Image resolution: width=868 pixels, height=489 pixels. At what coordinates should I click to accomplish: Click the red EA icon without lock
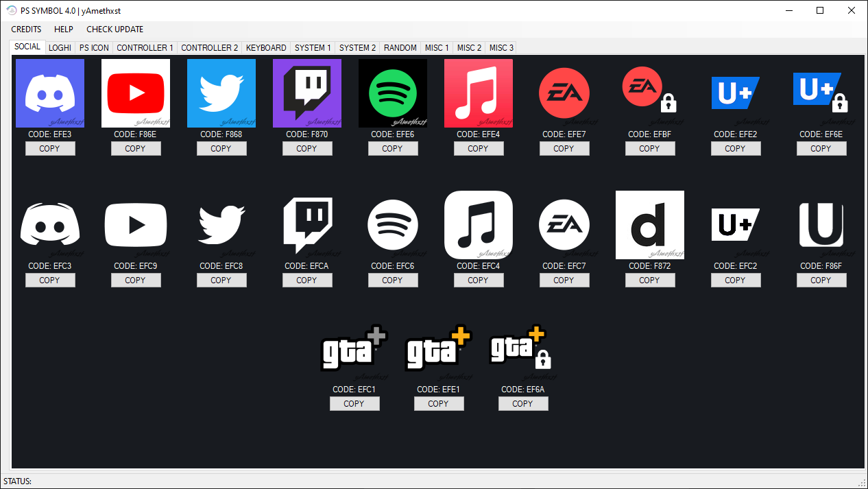(564, 93)
